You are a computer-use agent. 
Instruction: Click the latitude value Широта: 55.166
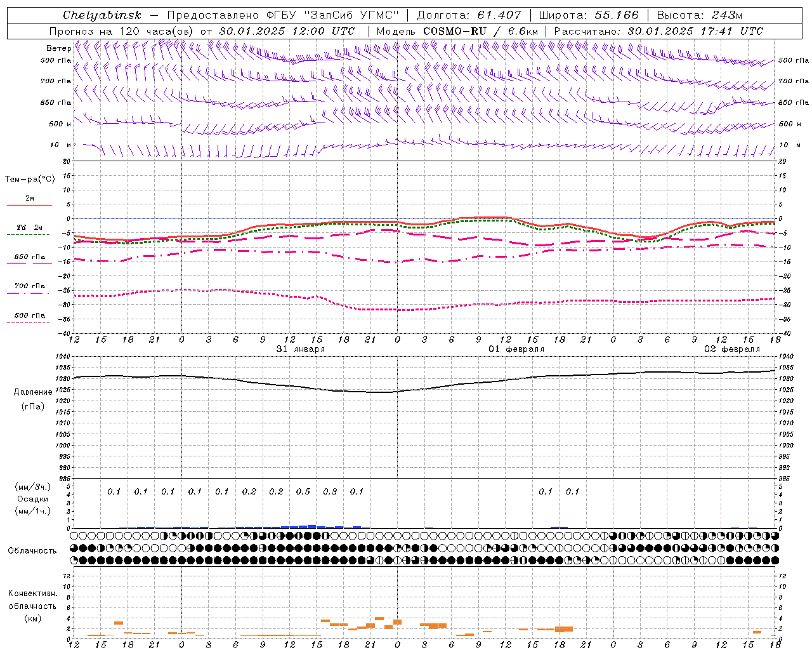(x=588, y=15)
